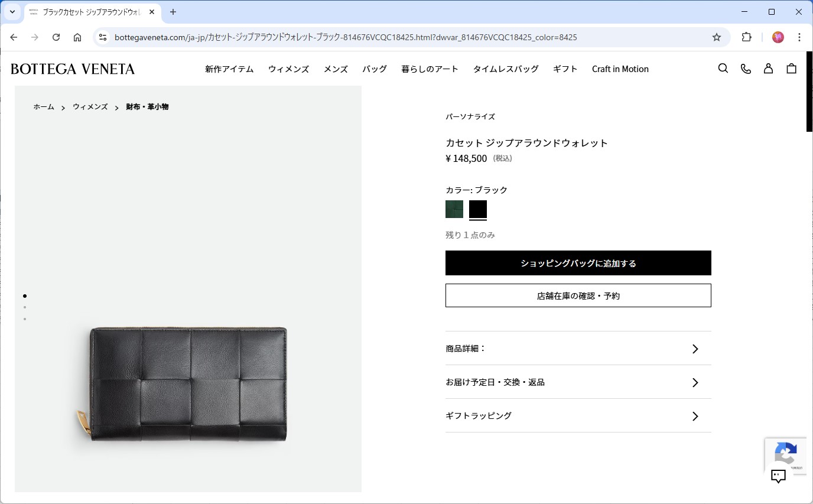Click the (税込) tax note

(503, 158)
